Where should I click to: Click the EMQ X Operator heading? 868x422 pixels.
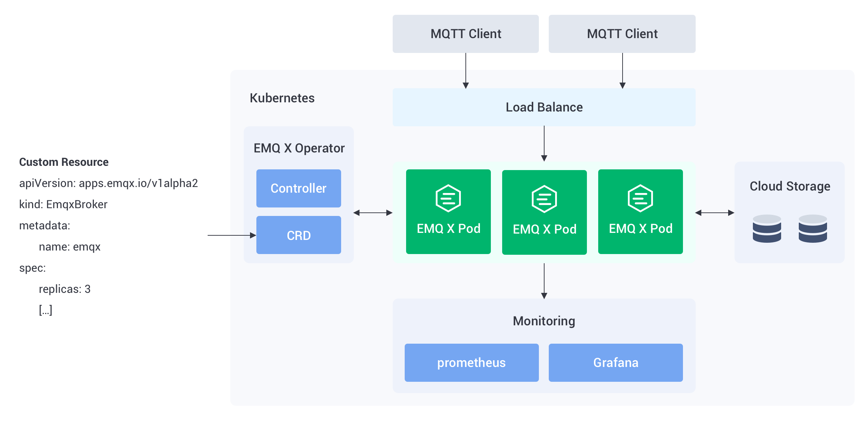(299, 148)
